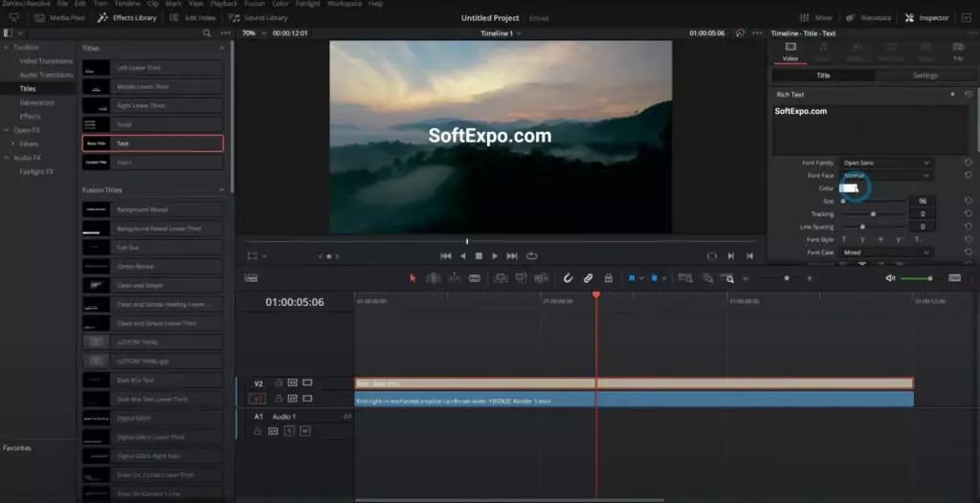The width and height of the screenshot is (980, 503).
Task: Open the Fusion menu
Action: [x=254, y=4]
